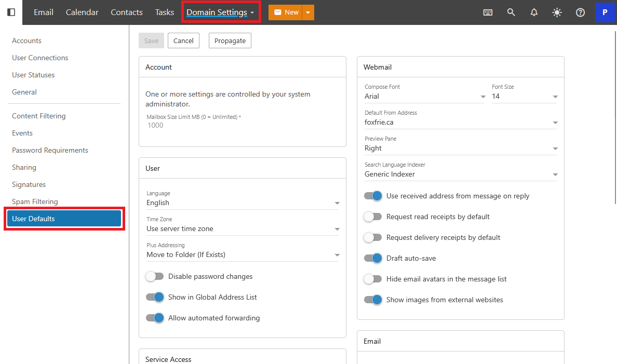Screen dimensions: 617x364
Task: Toggle the sidebar panel icon
Action: pyautogui.click(x=11, y=12)
